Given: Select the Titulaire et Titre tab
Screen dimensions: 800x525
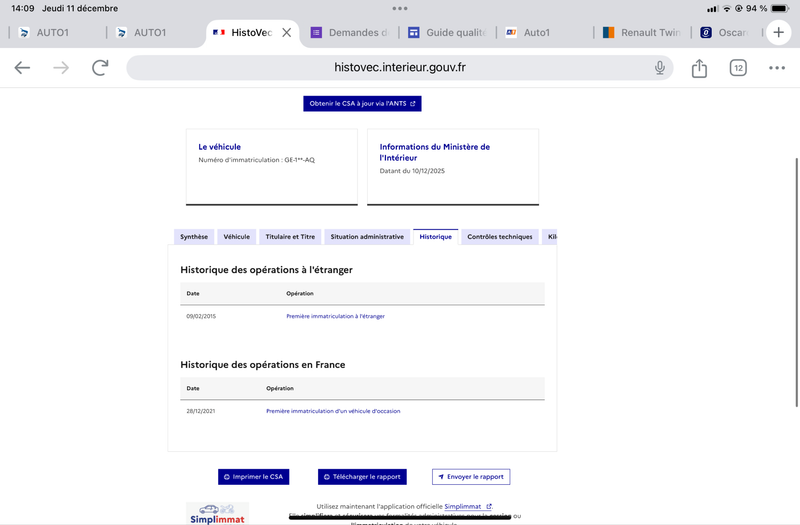Looking at the screenshot, I should click(x=290, y=237).
